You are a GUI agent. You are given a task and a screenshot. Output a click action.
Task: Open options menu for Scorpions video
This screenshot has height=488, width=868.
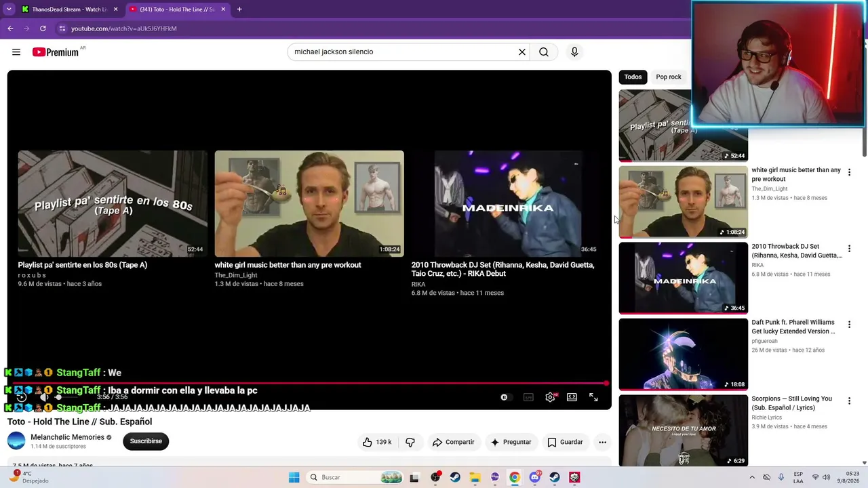point(849,401)
